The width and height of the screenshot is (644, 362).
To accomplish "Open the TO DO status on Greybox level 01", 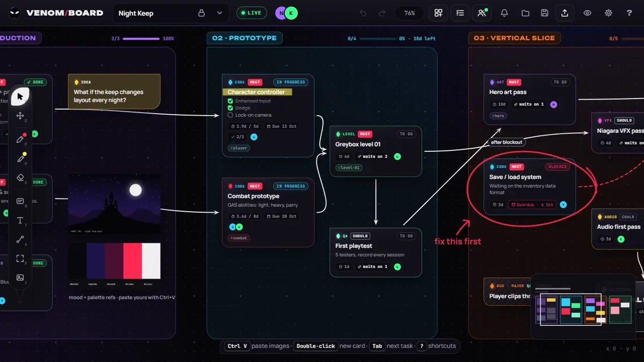I will tap(406, 134).
